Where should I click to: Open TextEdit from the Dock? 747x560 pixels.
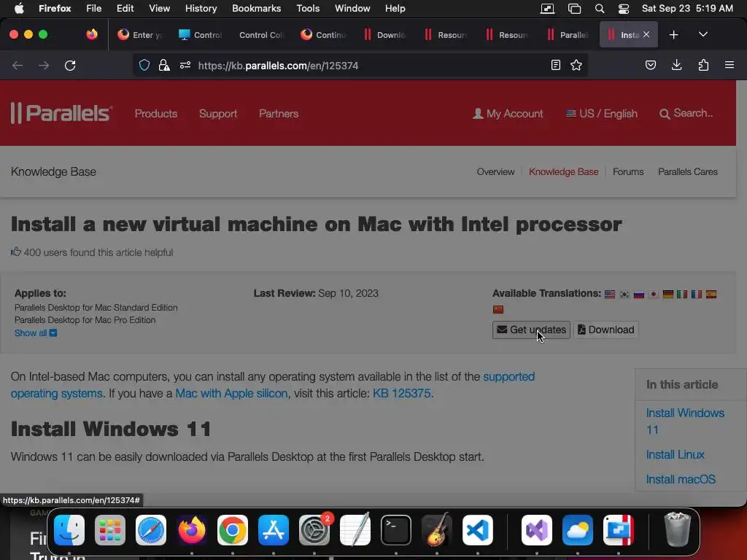355,529
